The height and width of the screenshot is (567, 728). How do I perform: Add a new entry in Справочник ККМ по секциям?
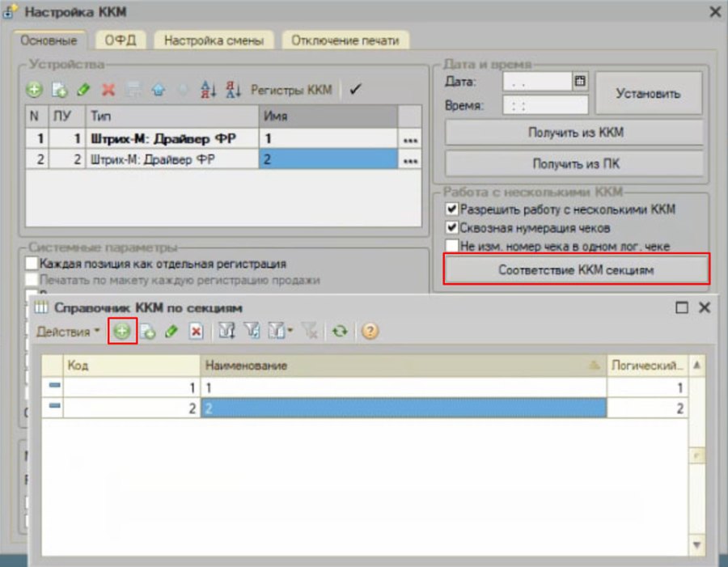pyautogui.click(x=122, y=331)
